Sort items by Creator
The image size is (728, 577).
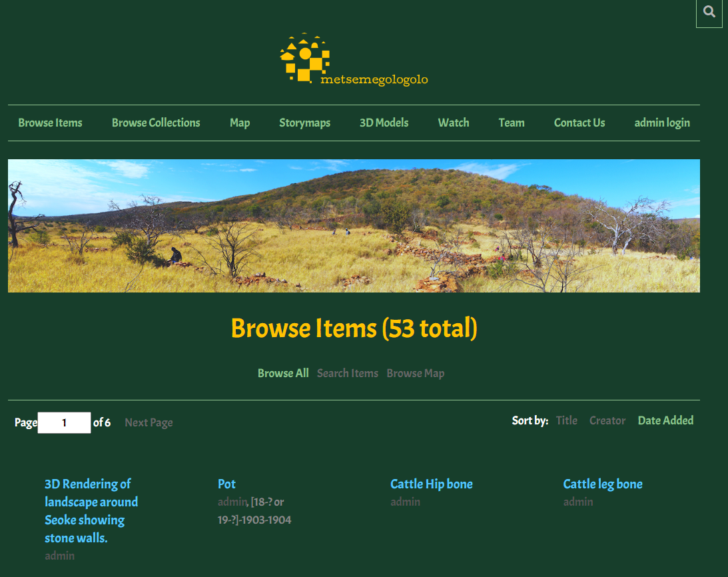(x=607, y=420)
